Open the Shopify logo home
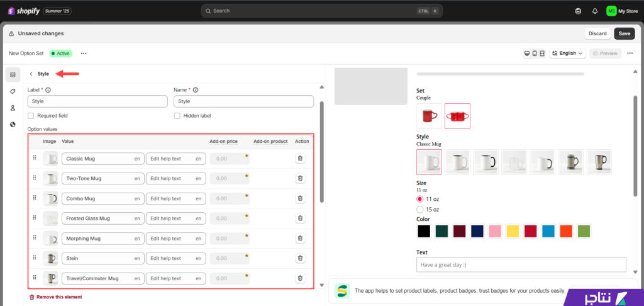The image size is (644, 306). [x=24, y=11]
